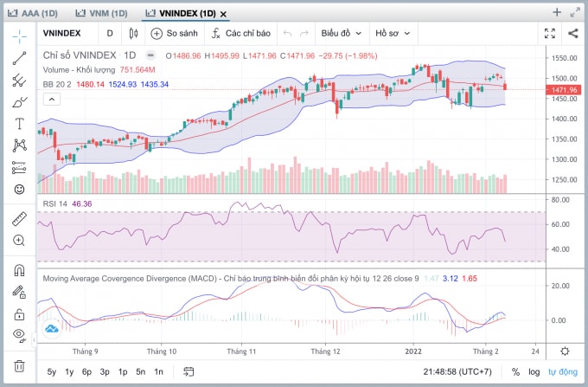Screen dimensions: 588x387
Task: Select the ruler measure tool
Action: pos(20,219)
